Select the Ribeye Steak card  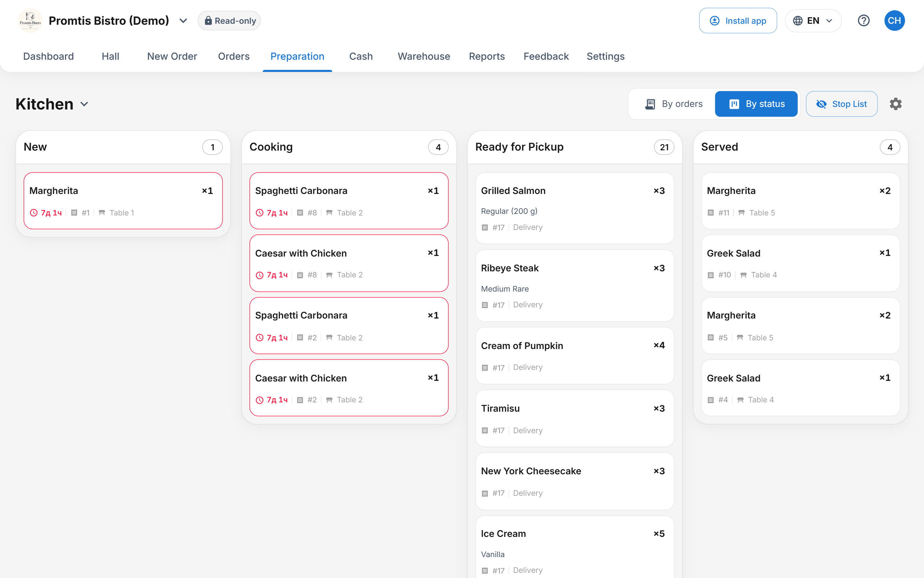(575, 285)
